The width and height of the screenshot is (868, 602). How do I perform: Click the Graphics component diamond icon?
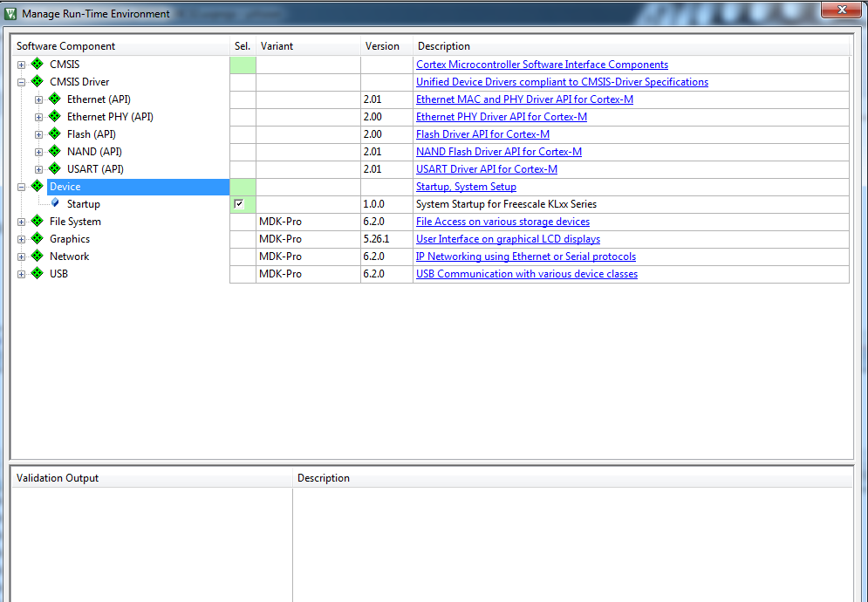coord(38,239)
